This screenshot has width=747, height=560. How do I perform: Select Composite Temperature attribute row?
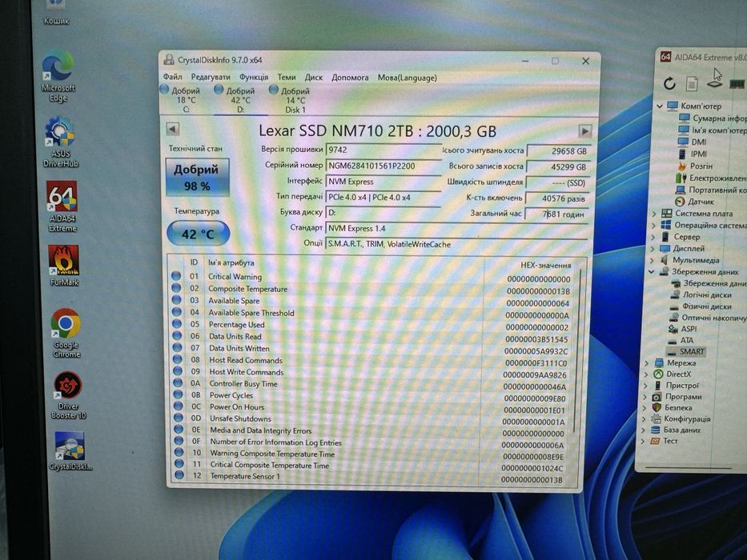coord(372,289)
